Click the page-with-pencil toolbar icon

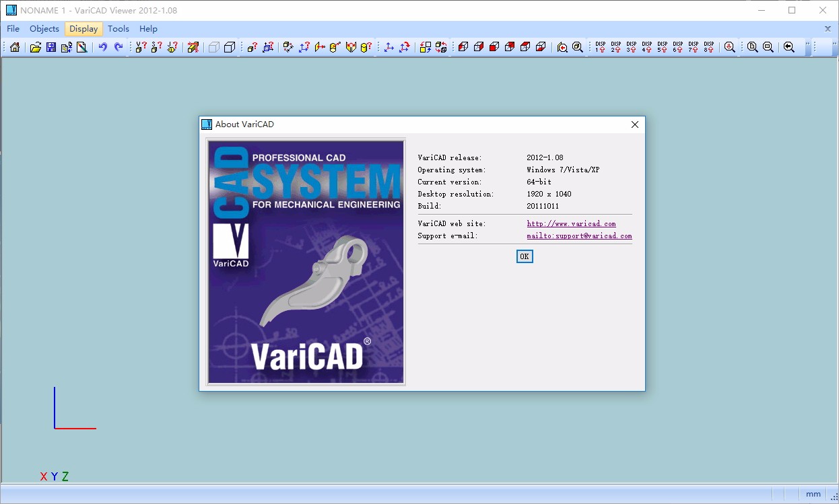[x=82, y=47]
